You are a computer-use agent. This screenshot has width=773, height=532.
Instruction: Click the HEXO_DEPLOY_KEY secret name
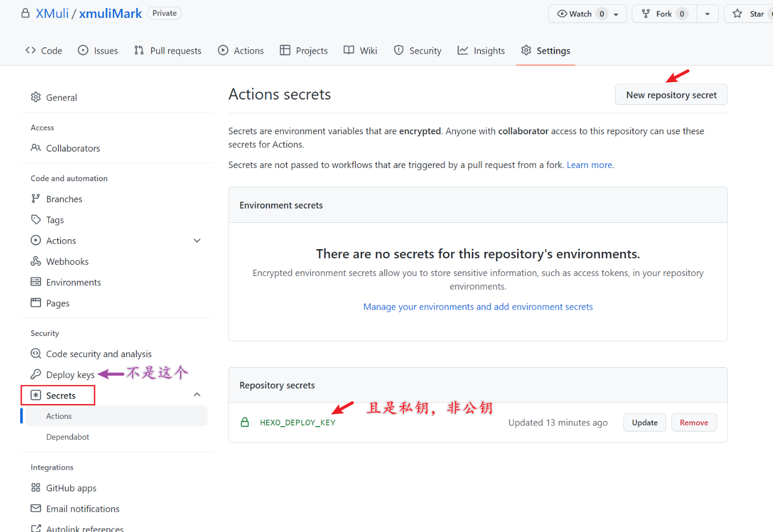point(298,422)
